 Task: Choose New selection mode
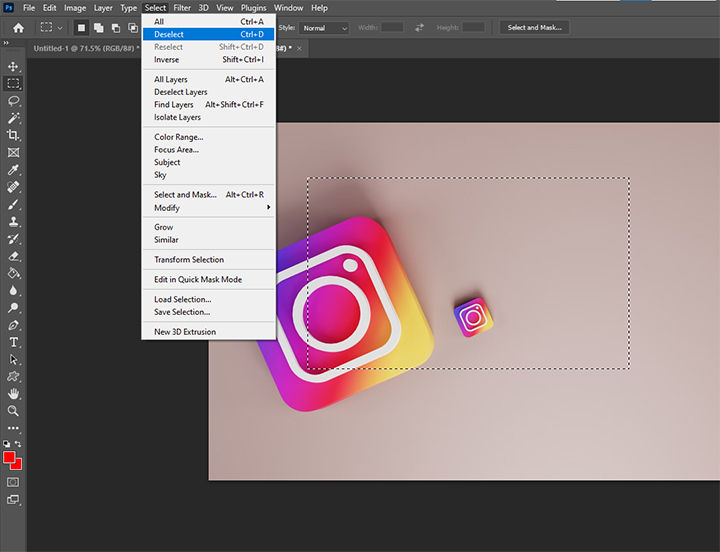click(81, 28)
